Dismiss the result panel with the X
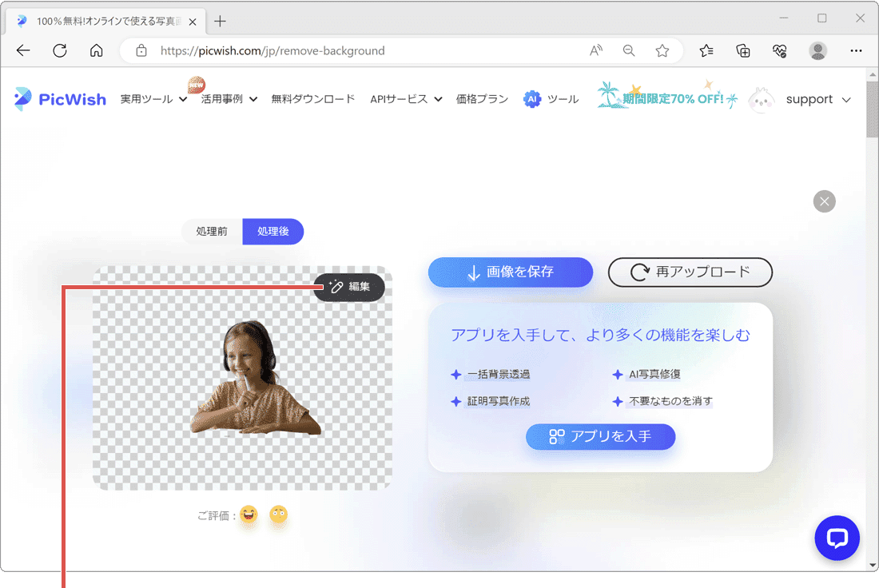Screen dimensions: 879x588 pyautogui.click(x=824, y=201)
